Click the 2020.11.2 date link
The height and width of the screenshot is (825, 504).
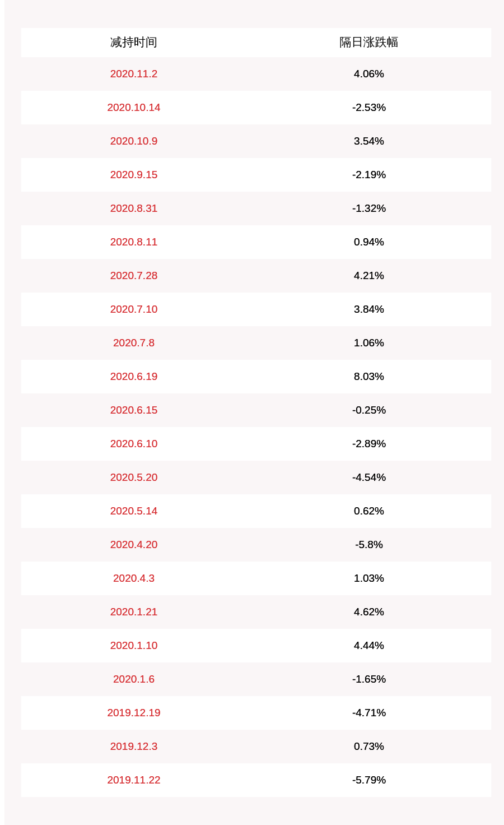point(133,74)
